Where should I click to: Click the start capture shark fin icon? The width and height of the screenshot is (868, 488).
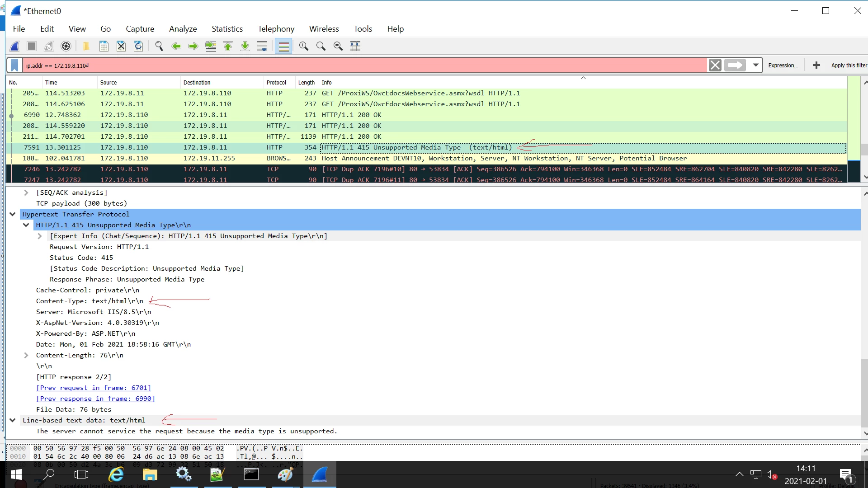15,46
